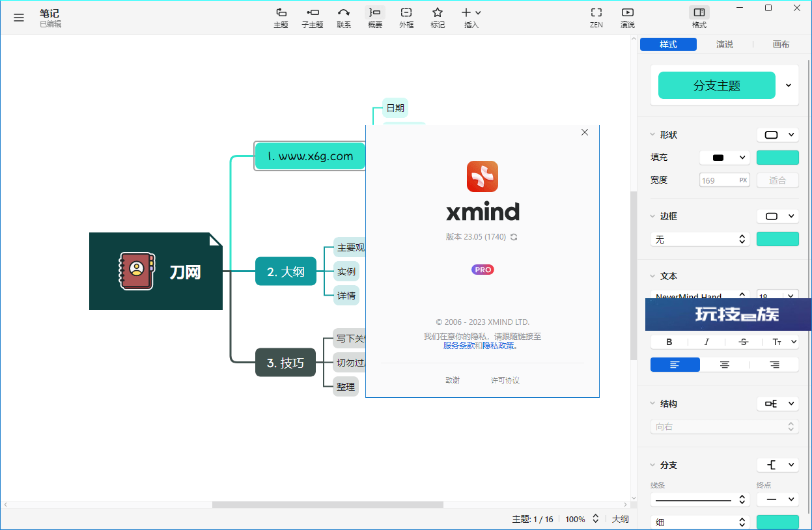Switch to the 样式 style tab
Screen dimensions: 812x530
[x=668, y=44]
